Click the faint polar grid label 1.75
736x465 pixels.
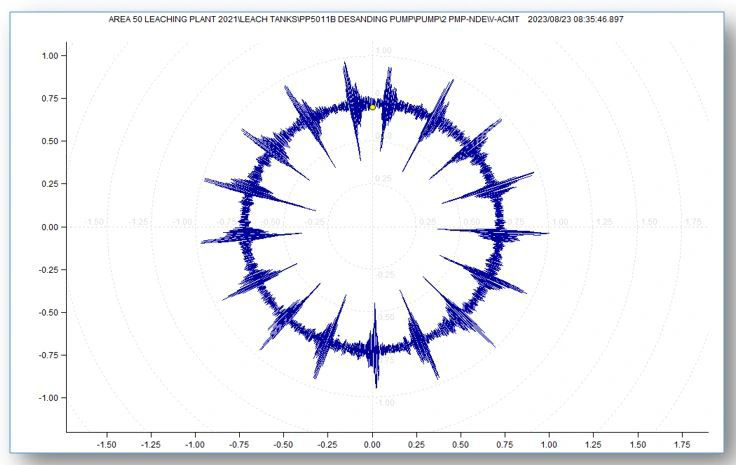pyautogui.click(x=693, y=221)
